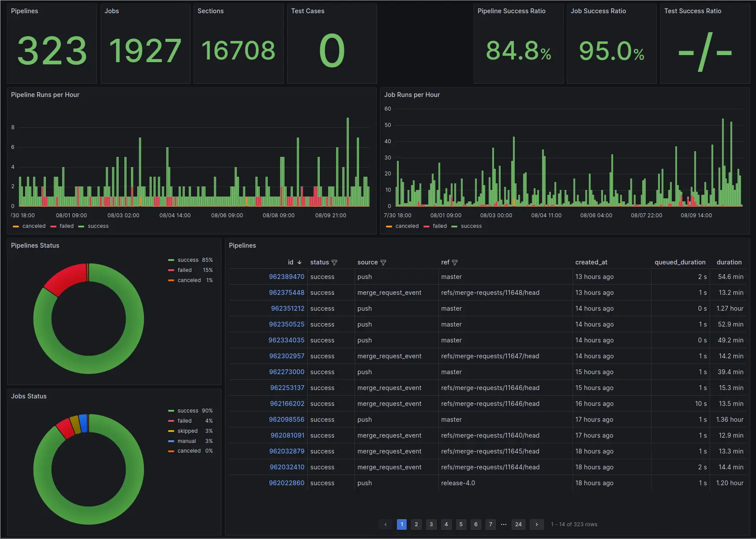Image resolution: width=756 pixels, height=539 pixels.
Task: Toggle success series in Job Runs legend
Action: pos(467,226)
